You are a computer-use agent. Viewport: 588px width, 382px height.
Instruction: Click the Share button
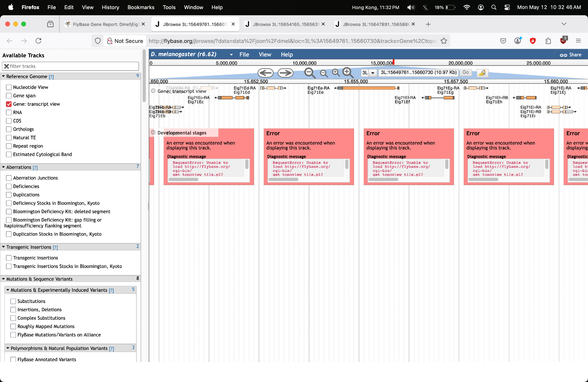point(570,55)
